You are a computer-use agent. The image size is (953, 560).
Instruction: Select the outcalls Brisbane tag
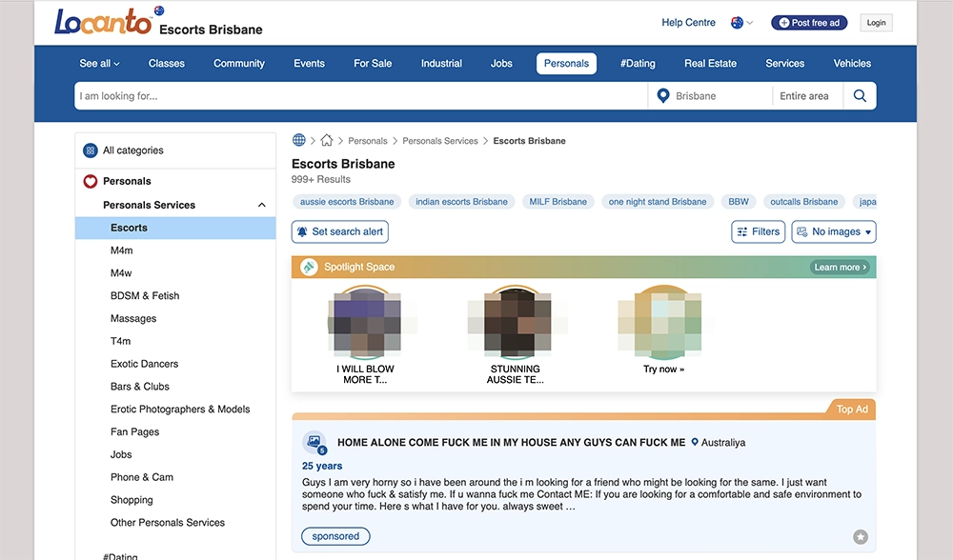pyautogui.click(x=803, y=202)
